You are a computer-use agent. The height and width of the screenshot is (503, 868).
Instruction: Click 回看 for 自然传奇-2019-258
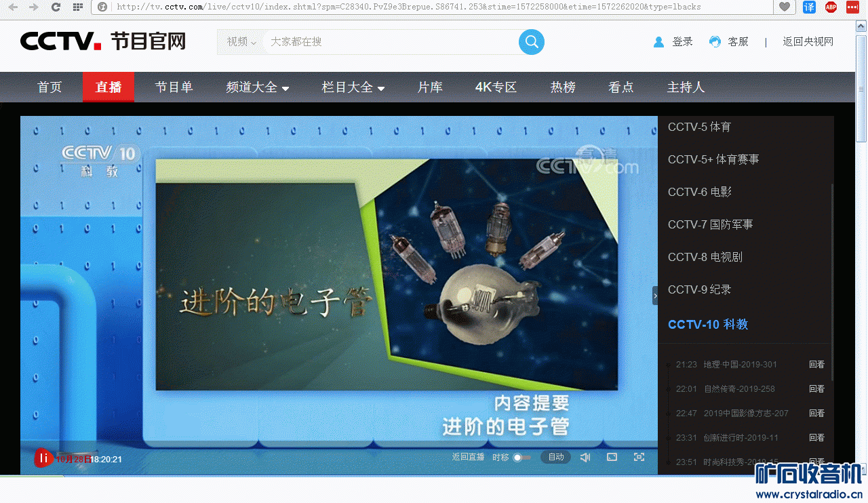coord(816,389)
